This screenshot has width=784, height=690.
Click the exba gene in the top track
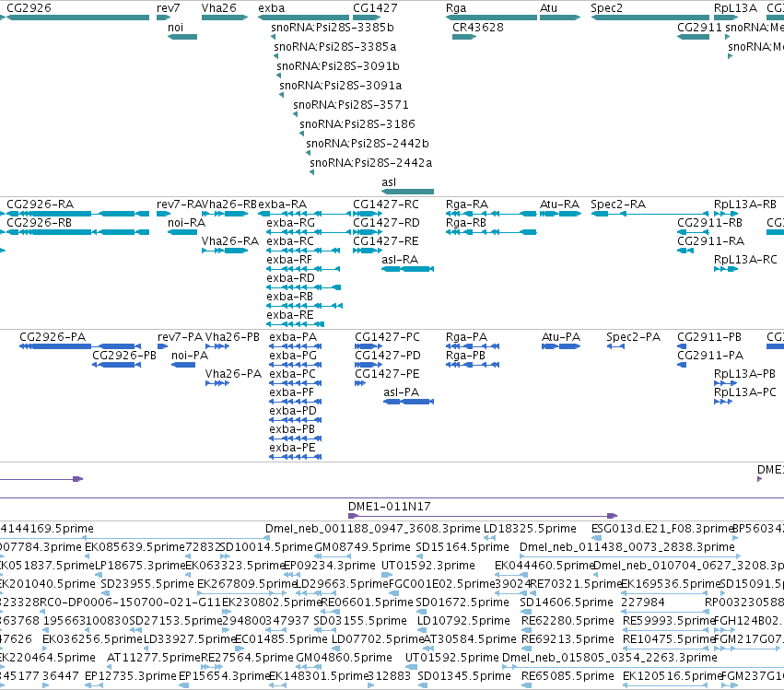pos(303,18)
